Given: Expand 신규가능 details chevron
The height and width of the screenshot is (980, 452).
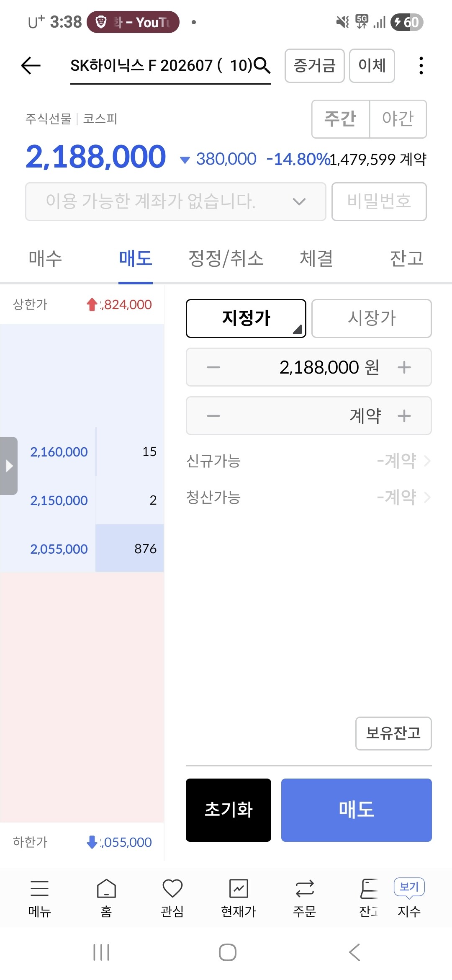Looking at the screenshot, I should tap(427, 461).
